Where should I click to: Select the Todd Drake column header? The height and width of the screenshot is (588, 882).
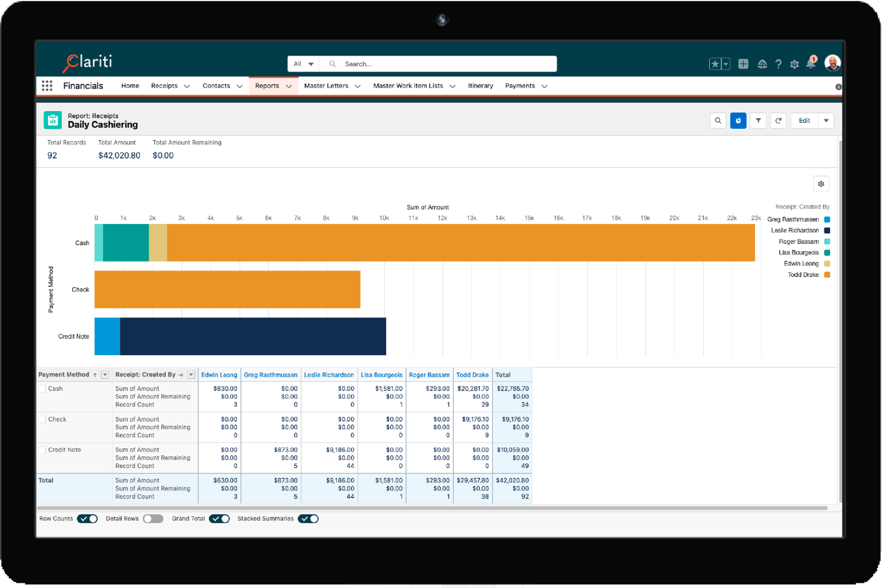click(472, 375)
